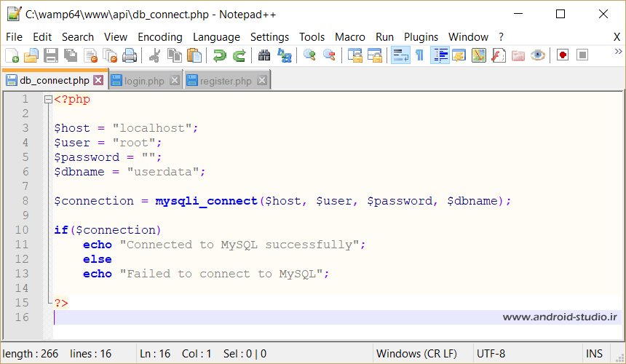626x364 pixels.
Task: Open Find using the binoculars icon
Action: coord(264,55)
